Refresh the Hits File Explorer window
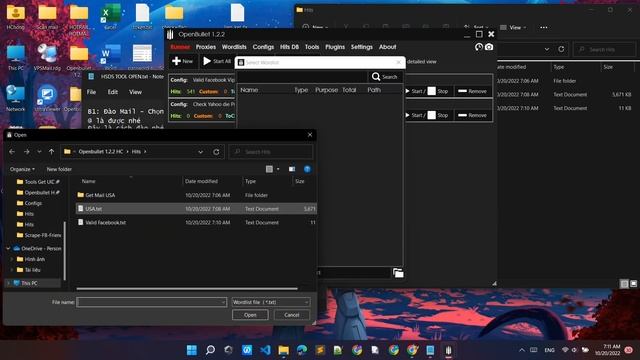The width and height of the screenshot is (640, 360). pyautogui.click(x=561, y=49)
